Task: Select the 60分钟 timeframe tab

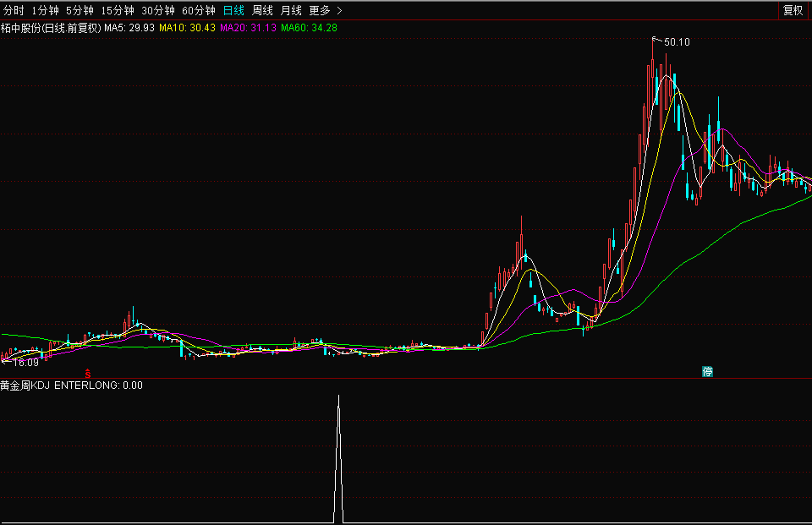Action: (x=198, y=10)
